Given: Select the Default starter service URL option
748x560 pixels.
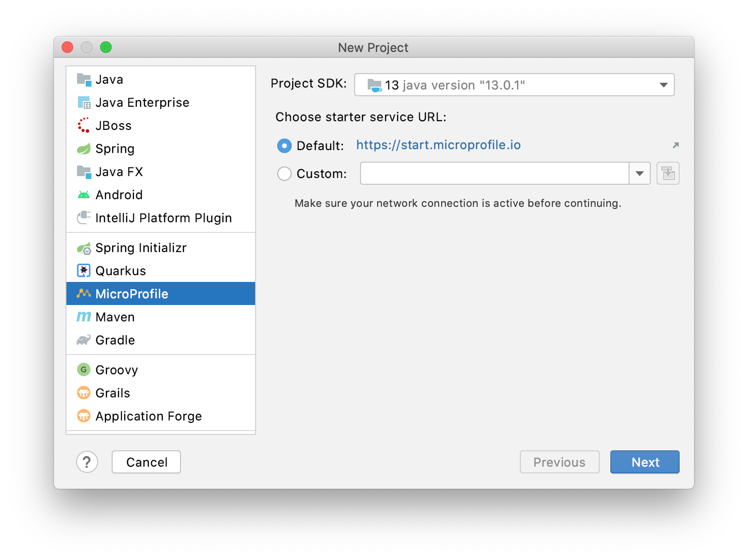Looking at the screenshot, I should [x=284, y=145].
